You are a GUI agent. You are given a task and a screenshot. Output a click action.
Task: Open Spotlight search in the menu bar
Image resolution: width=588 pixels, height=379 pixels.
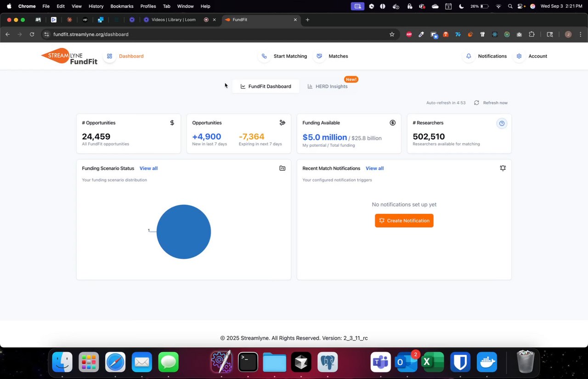(x=510, y=6)
